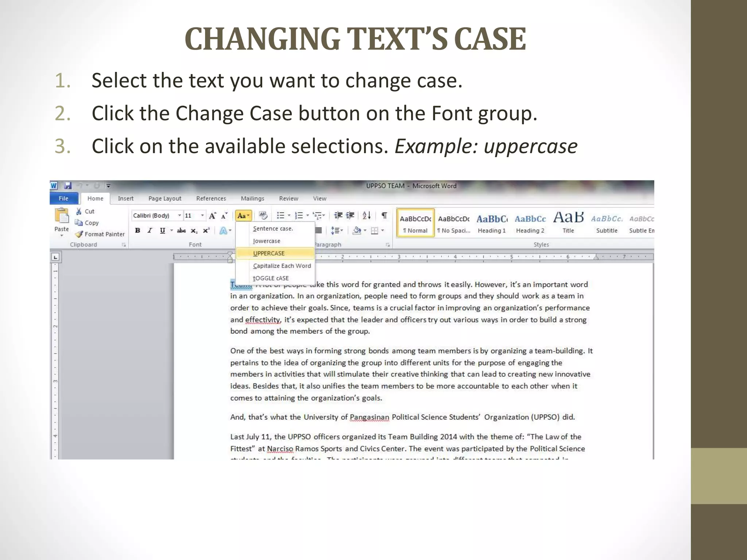Click the Copy command
This screenshot has height=560, width=747.
87,223
